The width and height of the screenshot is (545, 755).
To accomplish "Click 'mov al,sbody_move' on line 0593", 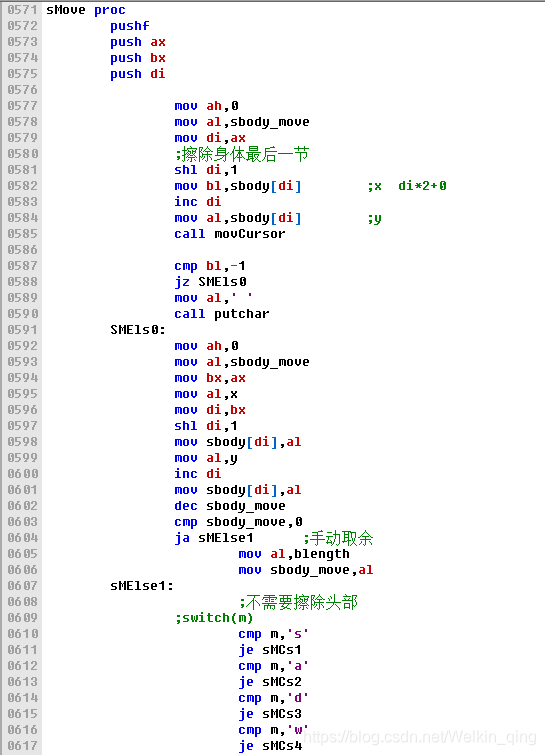I will click(242, 362).
